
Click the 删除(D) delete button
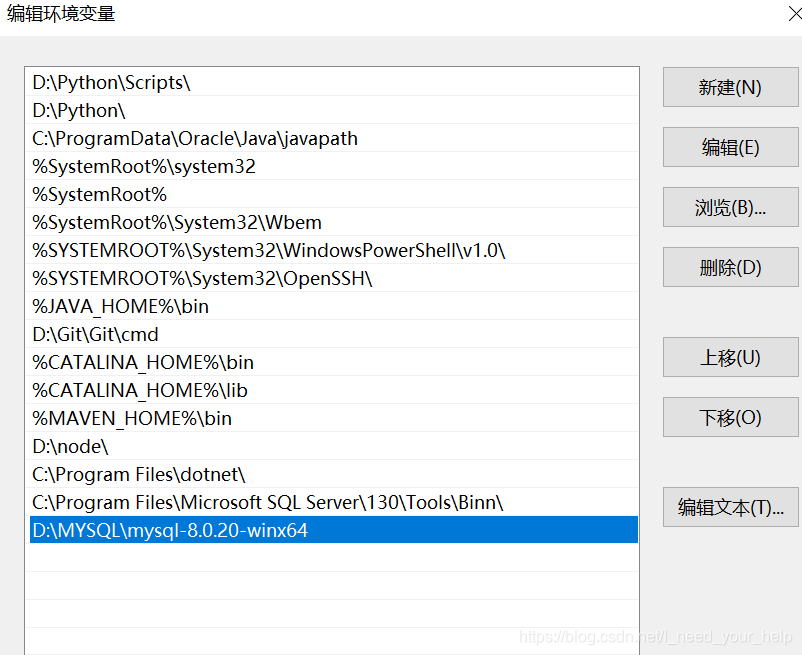click(x=730, y=267)
